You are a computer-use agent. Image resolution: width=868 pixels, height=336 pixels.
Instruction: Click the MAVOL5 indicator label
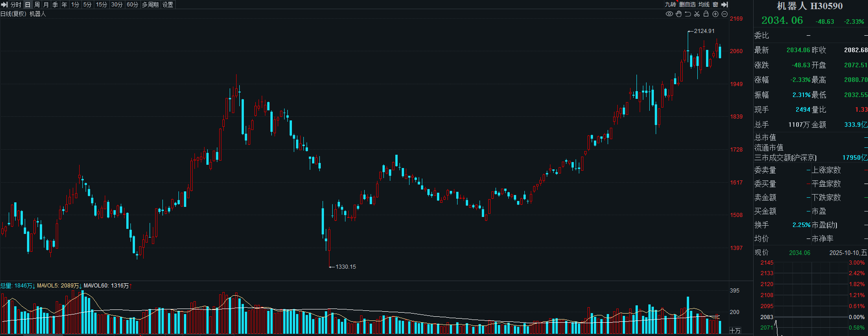click(x=59, y=286)
